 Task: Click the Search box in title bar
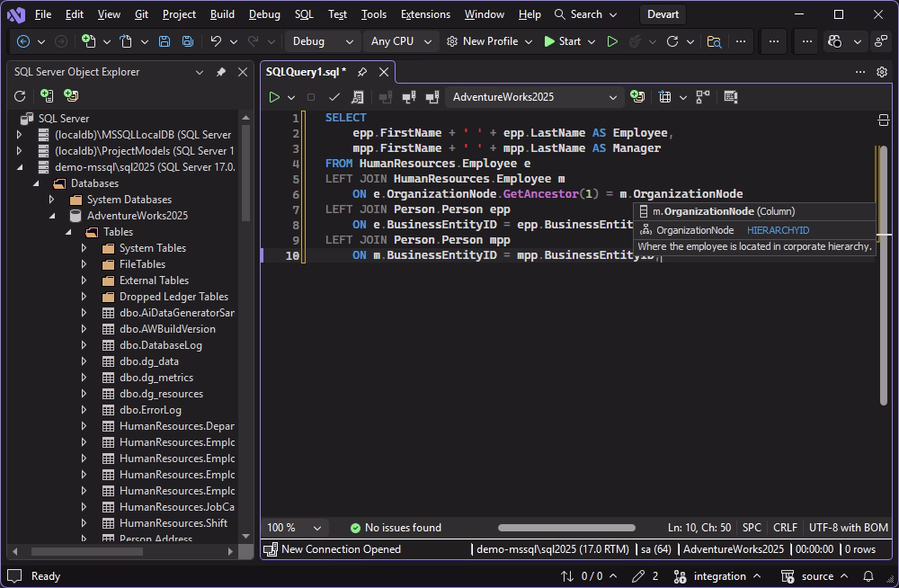click(586, 14)
